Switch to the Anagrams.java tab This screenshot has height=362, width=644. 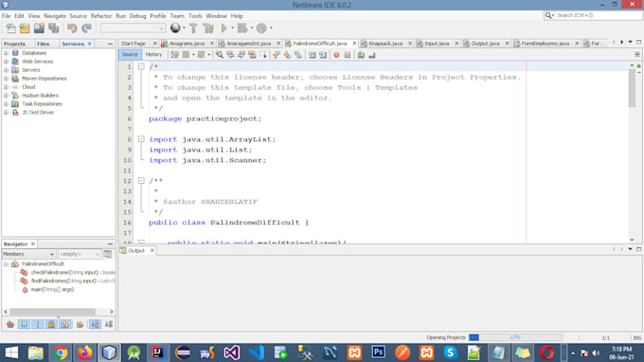click(187, 44)
